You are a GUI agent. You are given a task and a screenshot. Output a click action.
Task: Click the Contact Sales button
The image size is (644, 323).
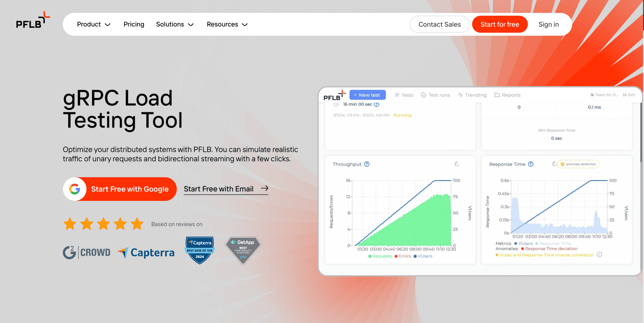(x=439, y=24)
